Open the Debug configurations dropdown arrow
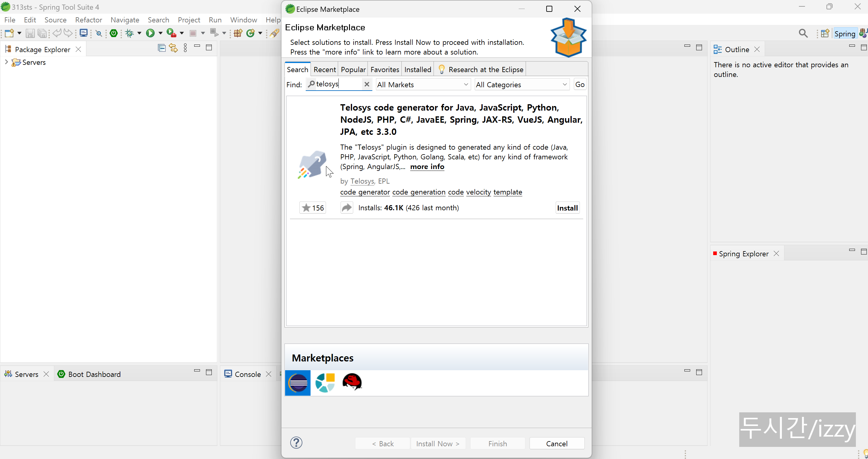The width and height of the screenshot is (868, 459). [139, 33]
